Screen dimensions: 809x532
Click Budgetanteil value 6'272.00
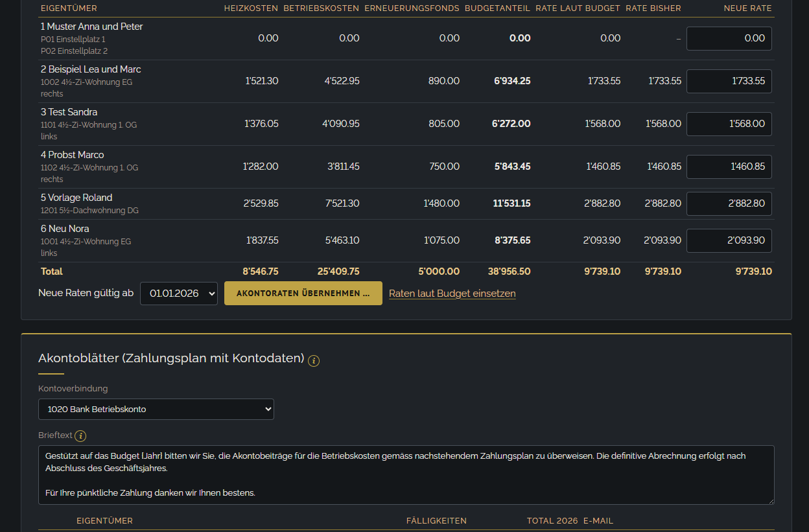point(511,124)
